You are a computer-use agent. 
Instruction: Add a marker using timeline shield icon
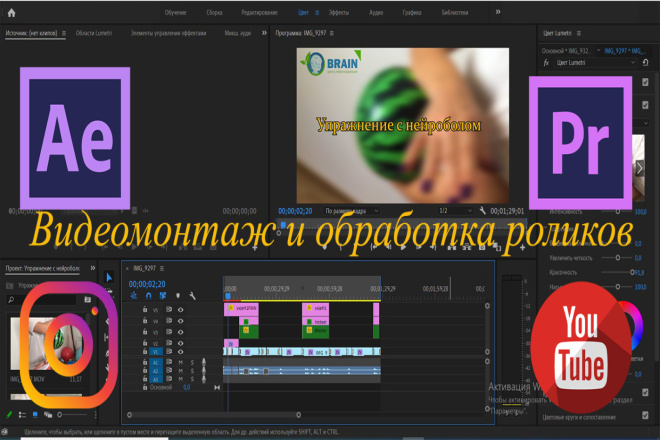(x=178, y=296)
